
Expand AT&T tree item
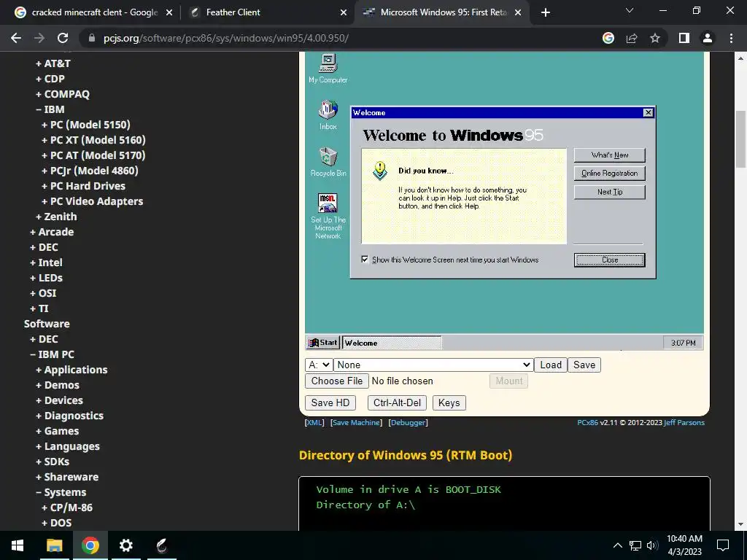53,63
